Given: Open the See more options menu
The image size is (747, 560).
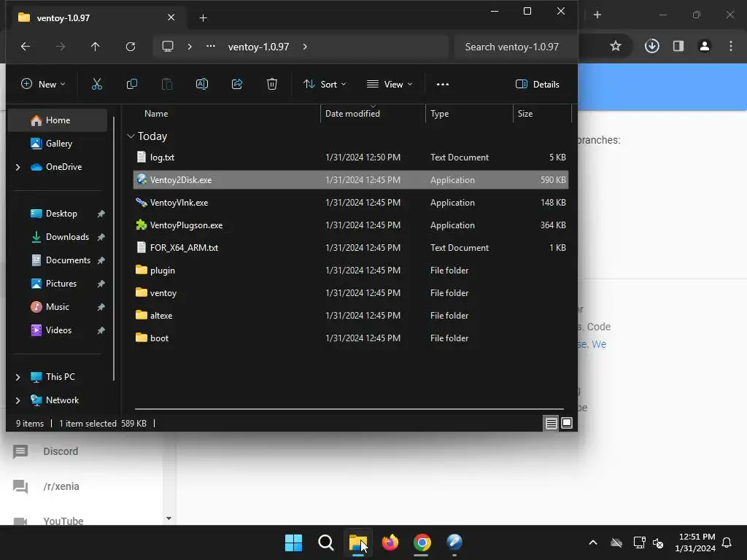Looking at the screenshot, I should (x=443, y=85).
